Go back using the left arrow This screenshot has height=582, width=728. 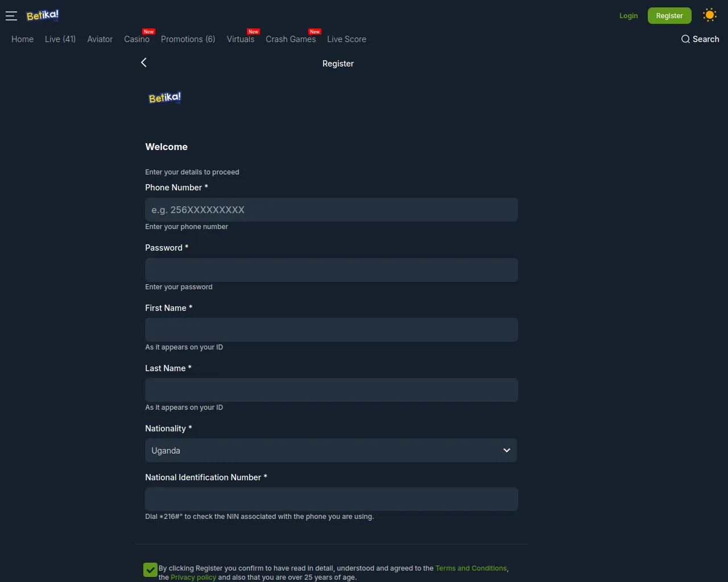[144, 63]
